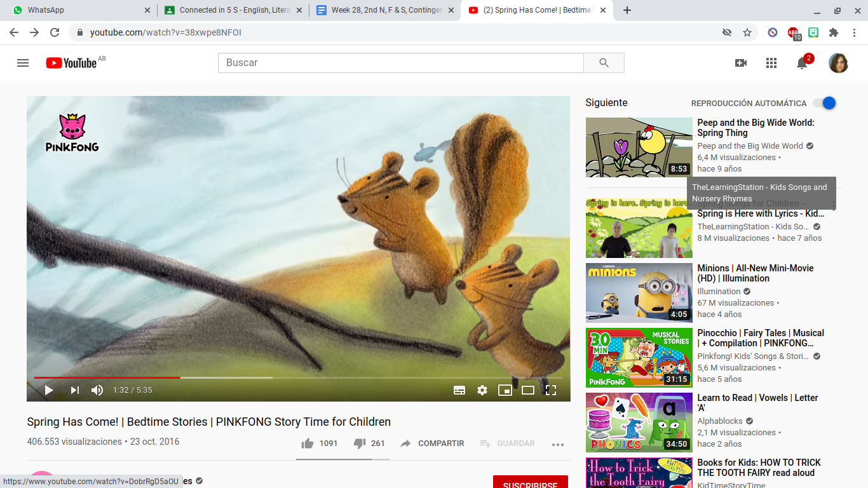
Task: Toggle the Reproducción Automática autoplay switch
Action: tap(825, 103)
